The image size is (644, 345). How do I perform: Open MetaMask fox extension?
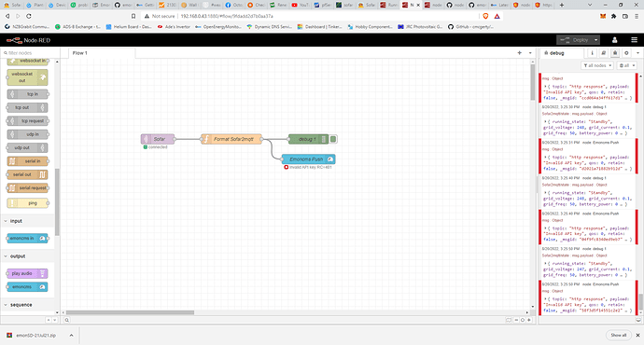(603, 16)
